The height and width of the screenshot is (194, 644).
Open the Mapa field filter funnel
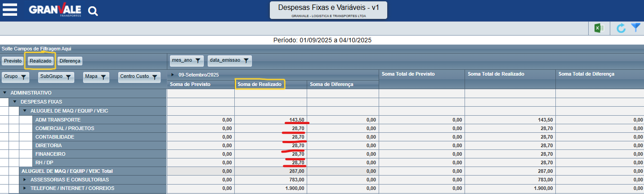(x=103, y=77)
